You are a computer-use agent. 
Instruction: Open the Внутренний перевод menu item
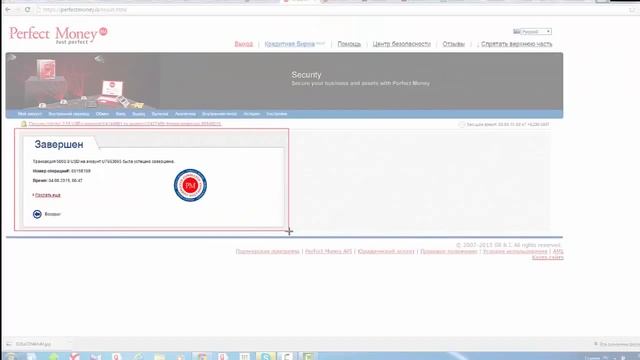(69, 114)
